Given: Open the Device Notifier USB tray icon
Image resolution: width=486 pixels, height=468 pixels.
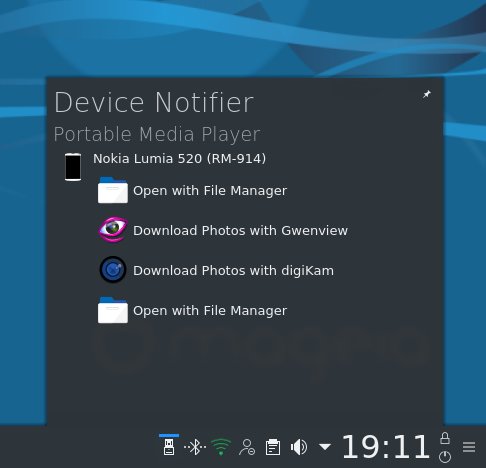Looking at the screenshot, I should pos(169,447).
